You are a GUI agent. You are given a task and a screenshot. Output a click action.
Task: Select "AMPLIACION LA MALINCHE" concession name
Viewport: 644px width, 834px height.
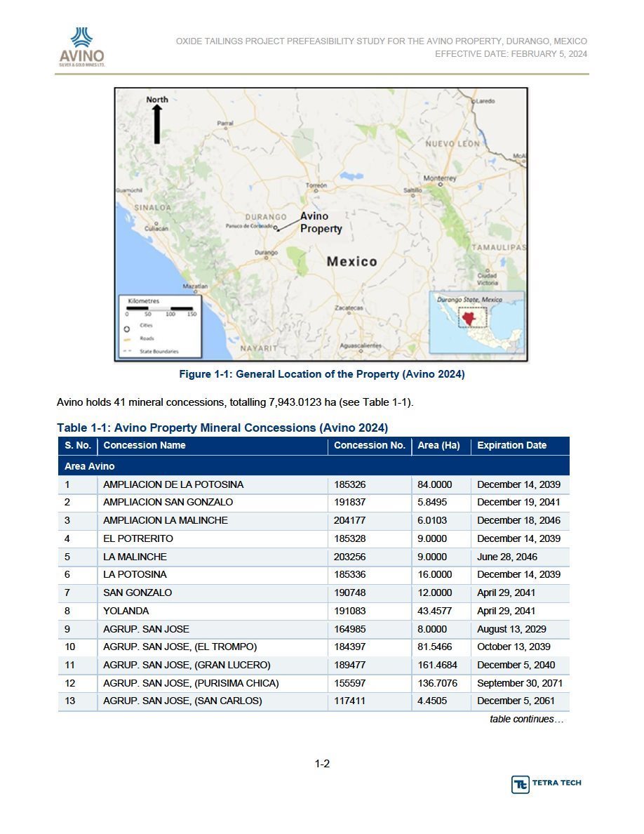pyautogui.click(x=166, y=520)
